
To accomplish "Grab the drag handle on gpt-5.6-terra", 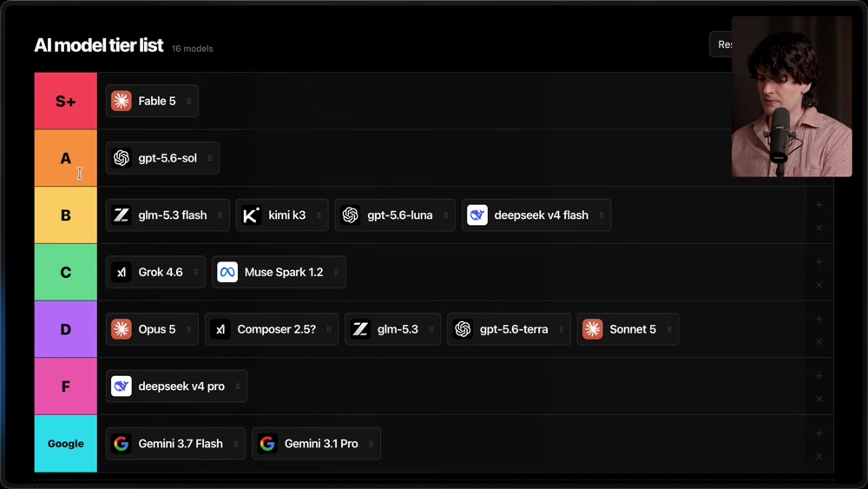I will click(x=561, y=329).
